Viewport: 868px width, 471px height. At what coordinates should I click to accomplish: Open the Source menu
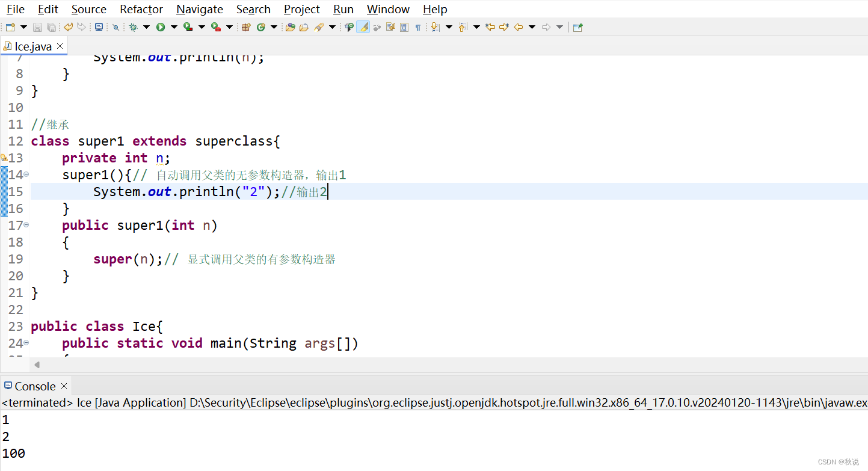pyautogui.click(x=89, y=9)
